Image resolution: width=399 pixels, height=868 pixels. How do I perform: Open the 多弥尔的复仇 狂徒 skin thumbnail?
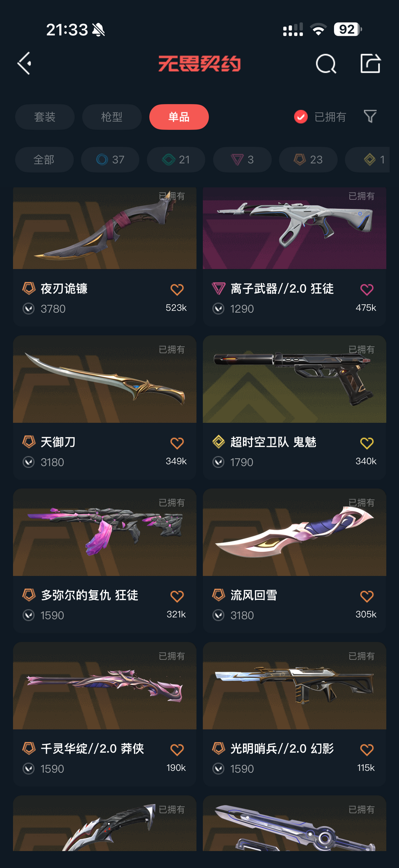(105, 532)
